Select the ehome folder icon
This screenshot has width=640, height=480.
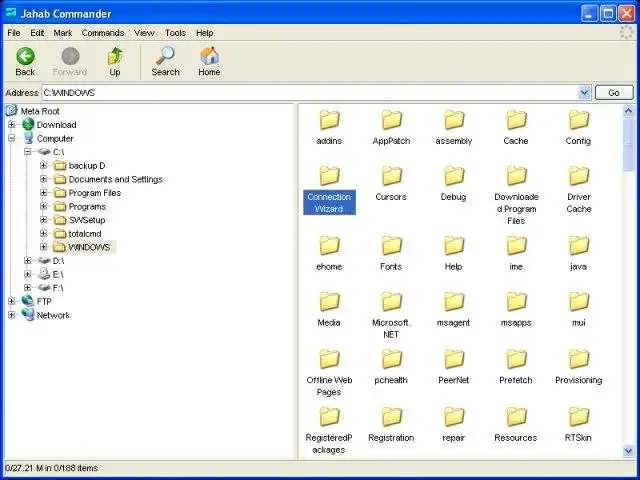pos(329,246)
